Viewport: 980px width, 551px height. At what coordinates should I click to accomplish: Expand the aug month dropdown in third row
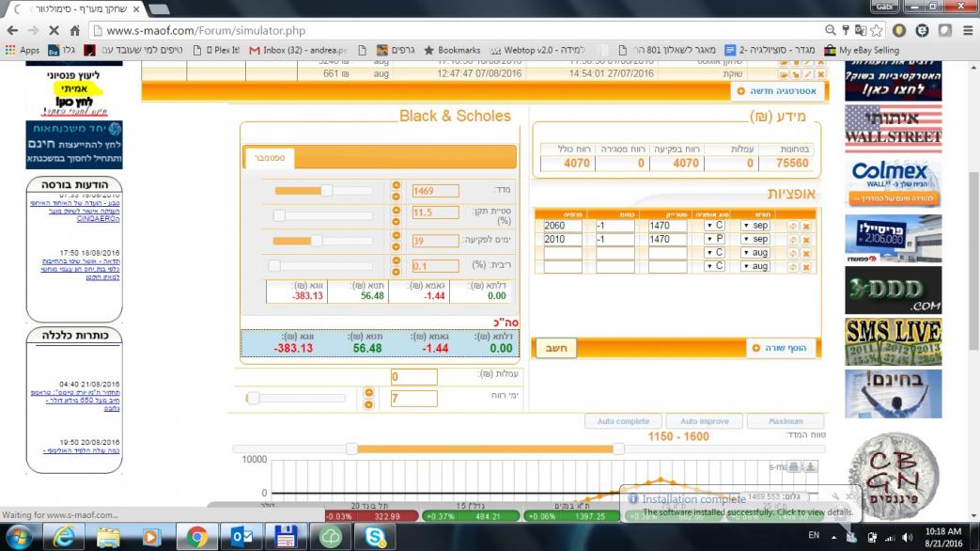pyautogui.click(x=754, y=253)
